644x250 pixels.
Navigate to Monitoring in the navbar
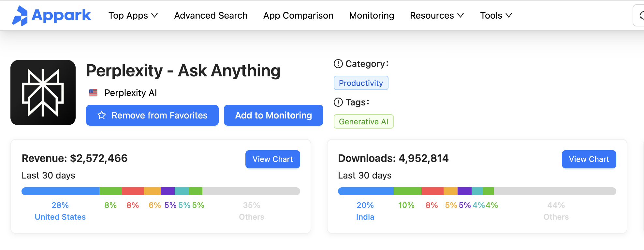click(x=372, y=15)
